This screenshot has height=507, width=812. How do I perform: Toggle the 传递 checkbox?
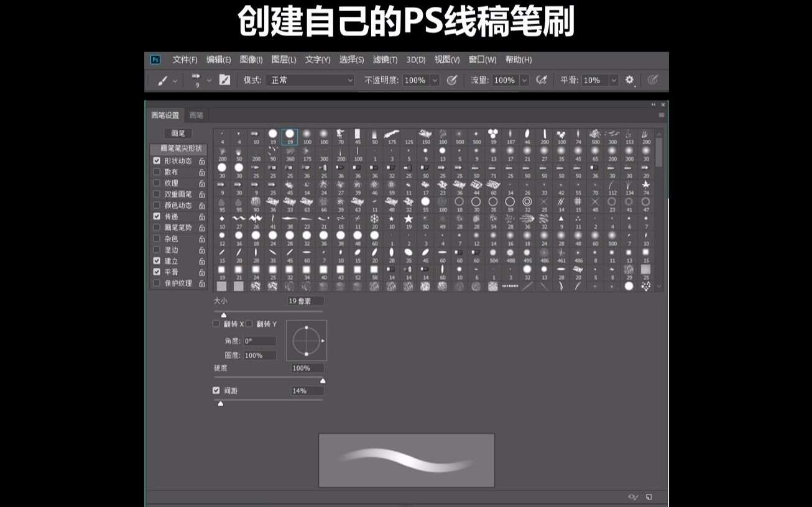pos(157,216)
